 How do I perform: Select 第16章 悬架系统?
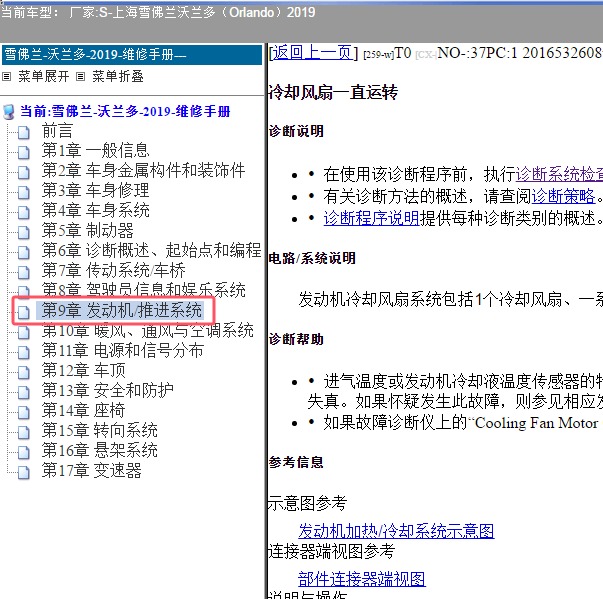click(x=100, y=450)
